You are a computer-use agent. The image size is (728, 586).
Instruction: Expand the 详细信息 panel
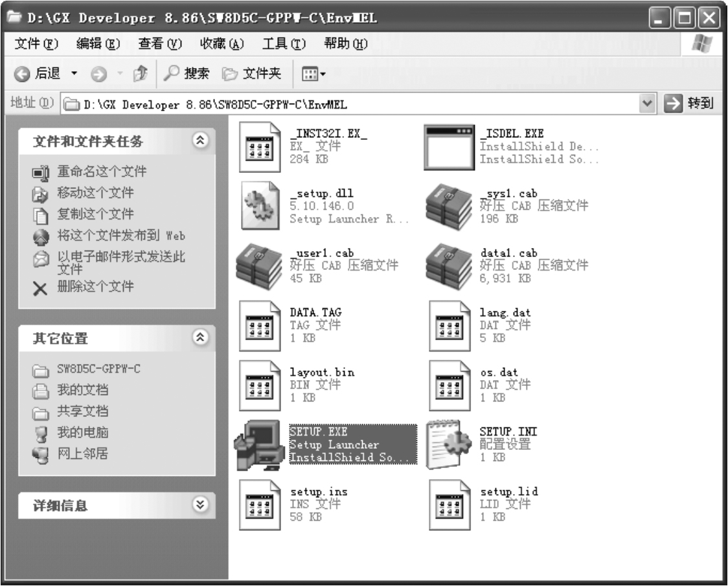click(200, 505)
